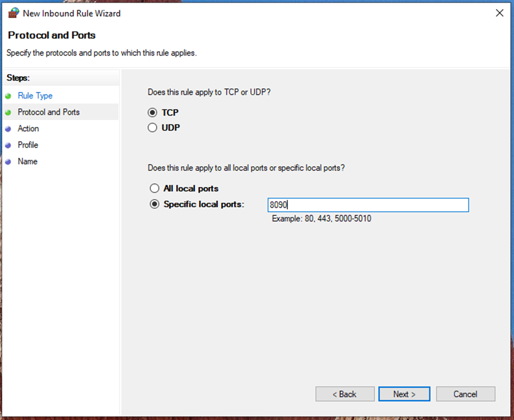Screen dimensions: 514x420
Task: Click the 'Example: 80, 443, 5000-5010' hint text
Action: 322,218
